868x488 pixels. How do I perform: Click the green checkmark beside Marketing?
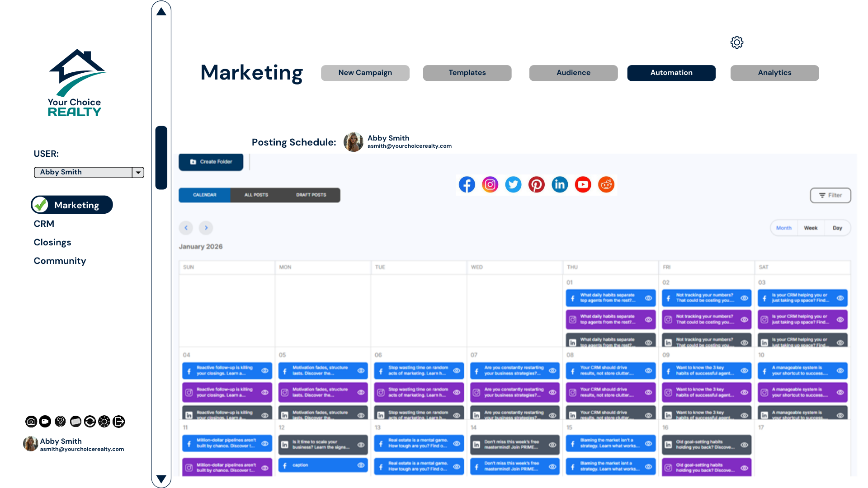[40, 205]
